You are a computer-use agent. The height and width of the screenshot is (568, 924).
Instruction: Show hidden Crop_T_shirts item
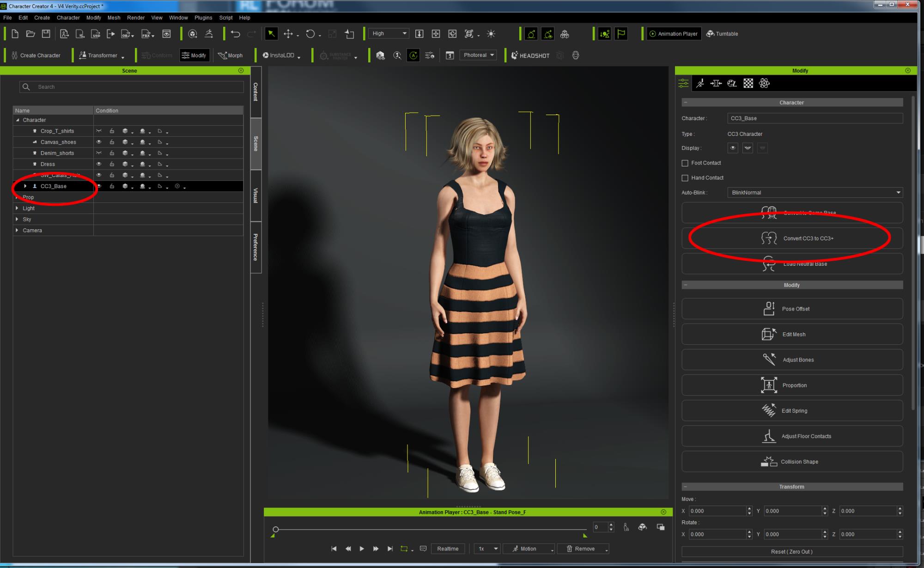[98, 131]
